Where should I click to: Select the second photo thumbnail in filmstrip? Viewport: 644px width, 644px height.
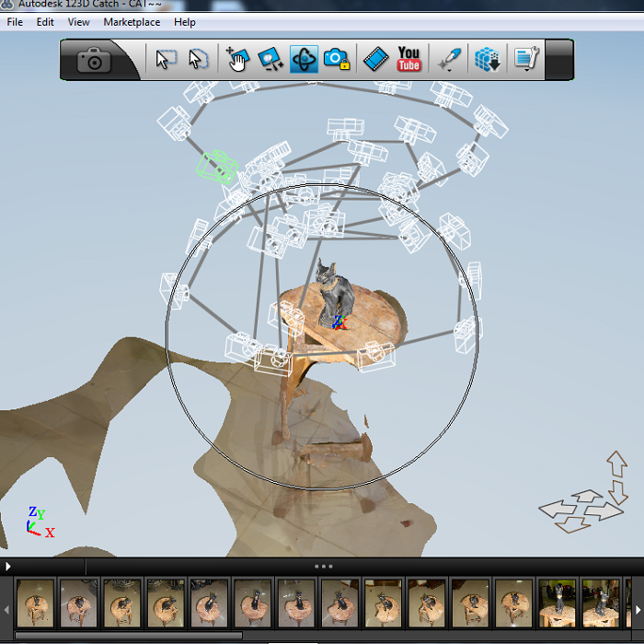[x=79, y=603]
